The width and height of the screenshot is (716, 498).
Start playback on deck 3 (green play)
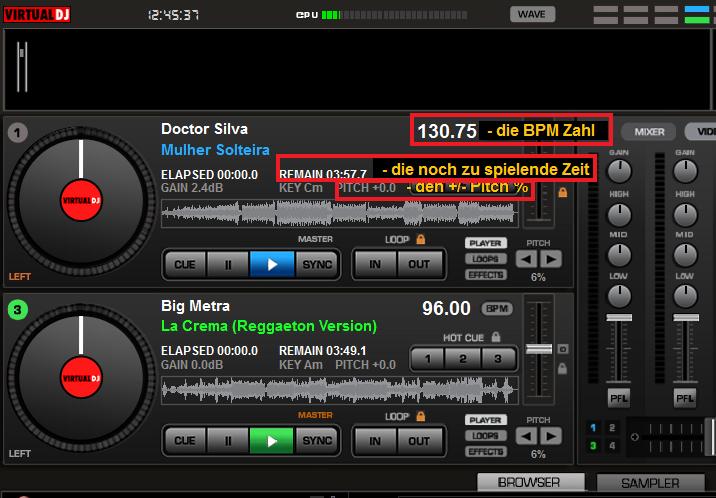point(272,440)
